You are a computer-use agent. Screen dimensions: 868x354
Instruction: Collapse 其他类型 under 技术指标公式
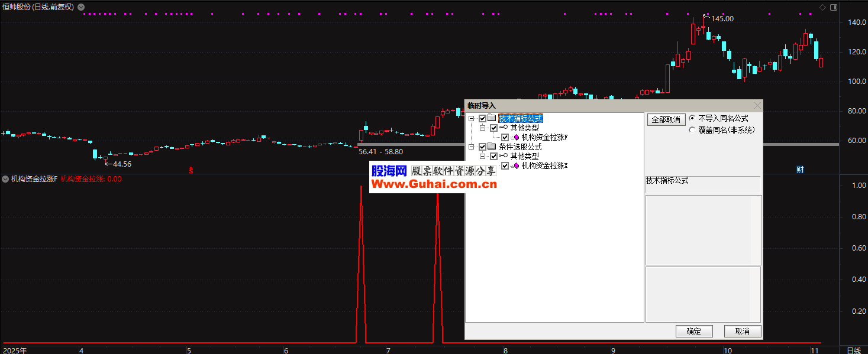click(483, 128)
